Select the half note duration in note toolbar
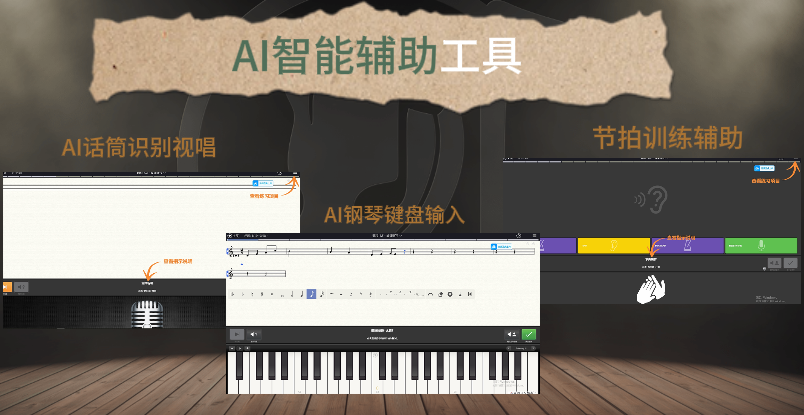 (x=292, y=294)
